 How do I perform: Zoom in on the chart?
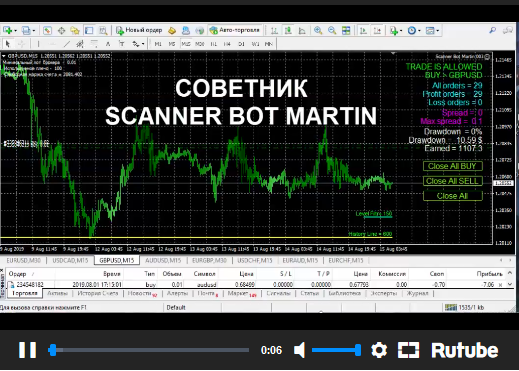click(318, 31)
